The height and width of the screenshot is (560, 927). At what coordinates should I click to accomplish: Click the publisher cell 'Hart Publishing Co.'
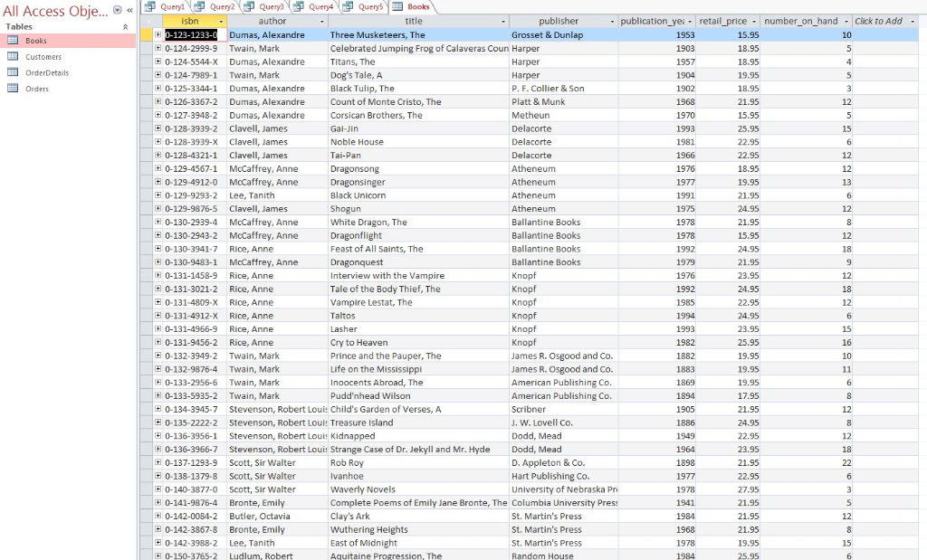point(563,476)
